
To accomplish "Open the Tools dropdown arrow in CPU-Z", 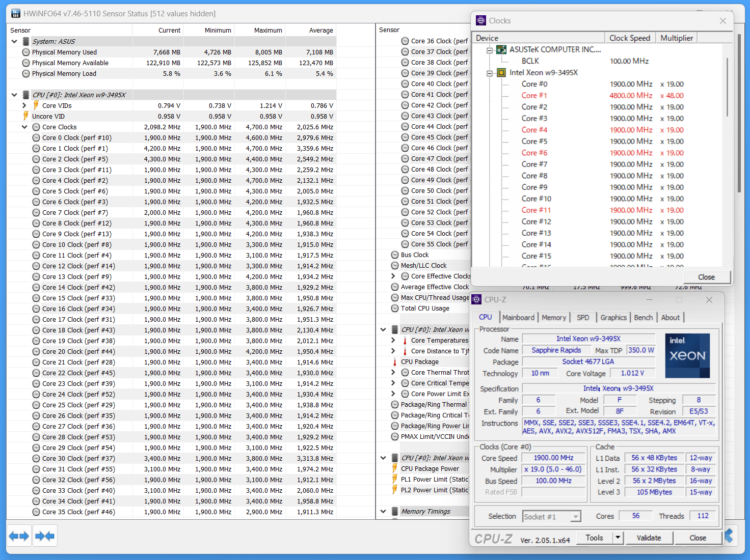I will (x=618, y=538).
